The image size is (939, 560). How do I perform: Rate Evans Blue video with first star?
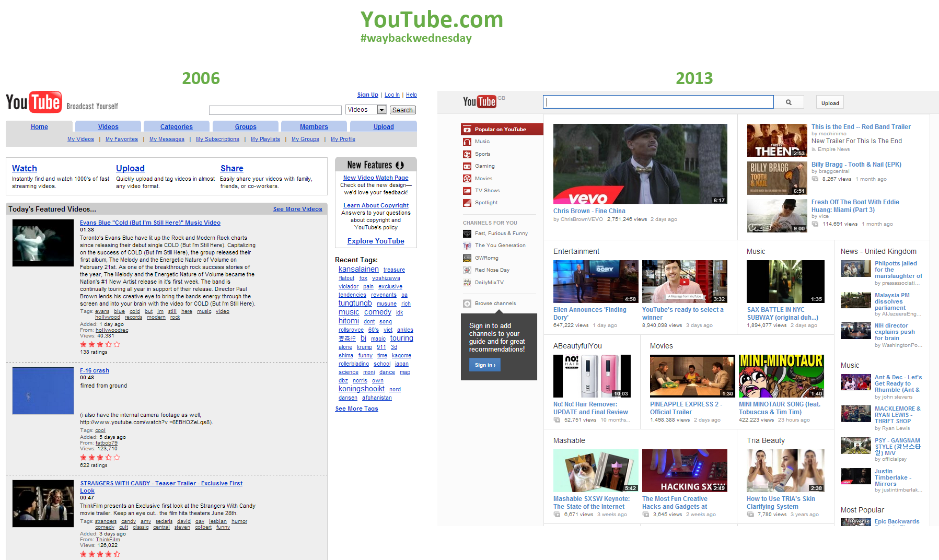[x=83, y=344]
